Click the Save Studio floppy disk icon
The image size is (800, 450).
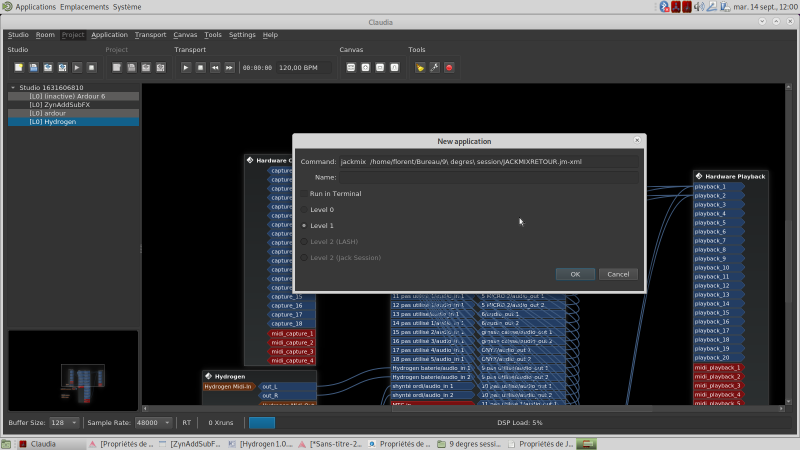click(x=33, y=67)
